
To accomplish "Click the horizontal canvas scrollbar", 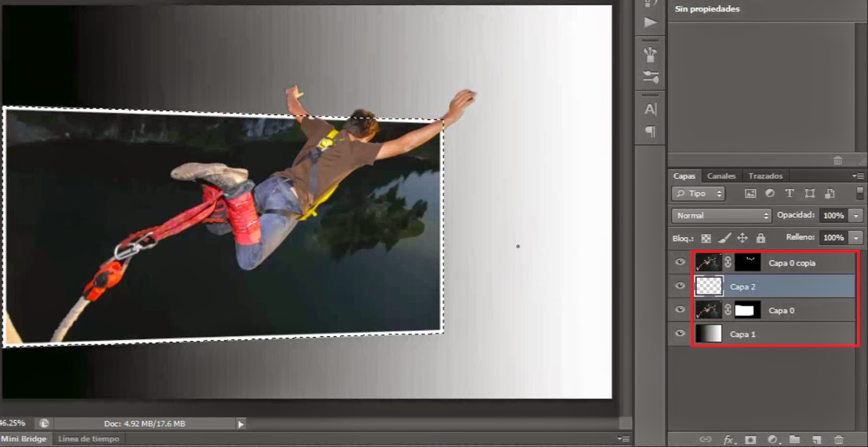I will pos(431,424).
